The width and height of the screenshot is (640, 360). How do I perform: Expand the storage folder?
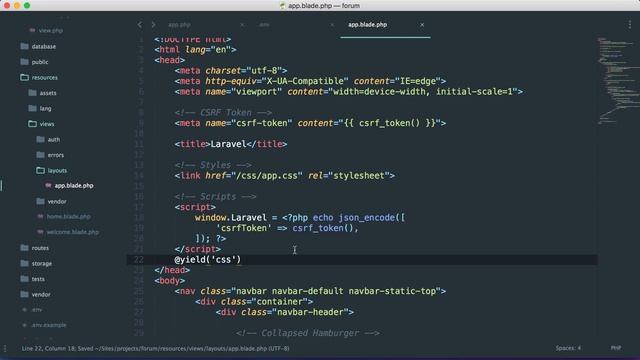click(42, 264)
